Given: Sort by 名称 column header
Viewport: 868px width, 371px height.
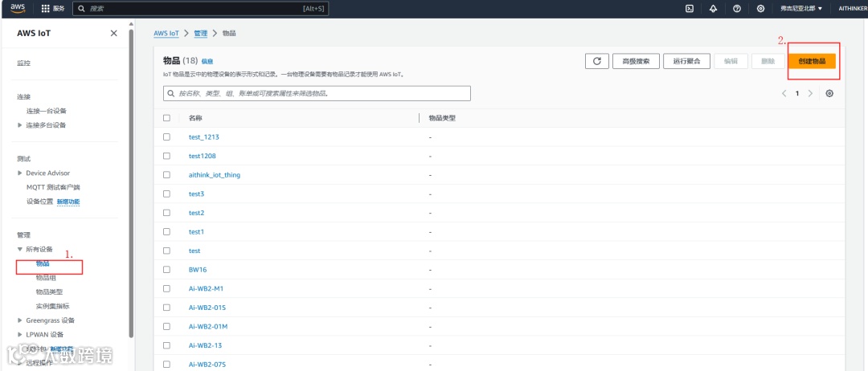Looking at the screenshot, I should (x=194, y=118).
